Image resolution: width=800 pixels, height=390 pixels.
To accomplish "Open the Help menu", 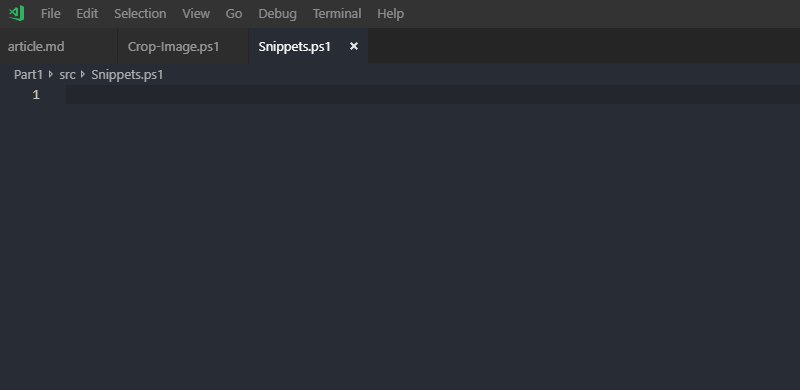I will [391, 14].
